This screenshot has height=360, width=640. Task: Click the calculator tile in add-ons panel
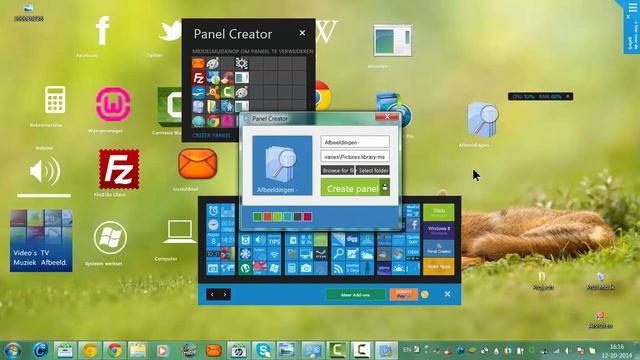click(x=291, y=268)
